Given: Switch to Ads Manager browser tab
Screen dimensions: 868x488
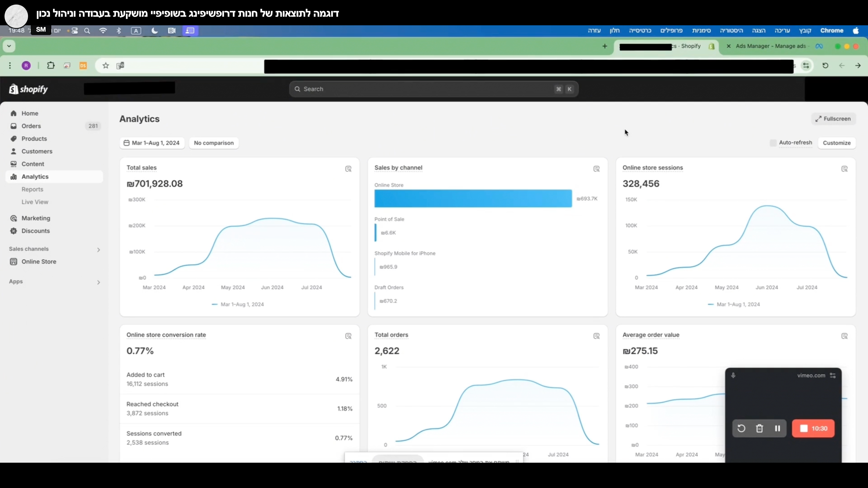Looking at the screenshot, I should pyautogui.click(x=772, y=46).
